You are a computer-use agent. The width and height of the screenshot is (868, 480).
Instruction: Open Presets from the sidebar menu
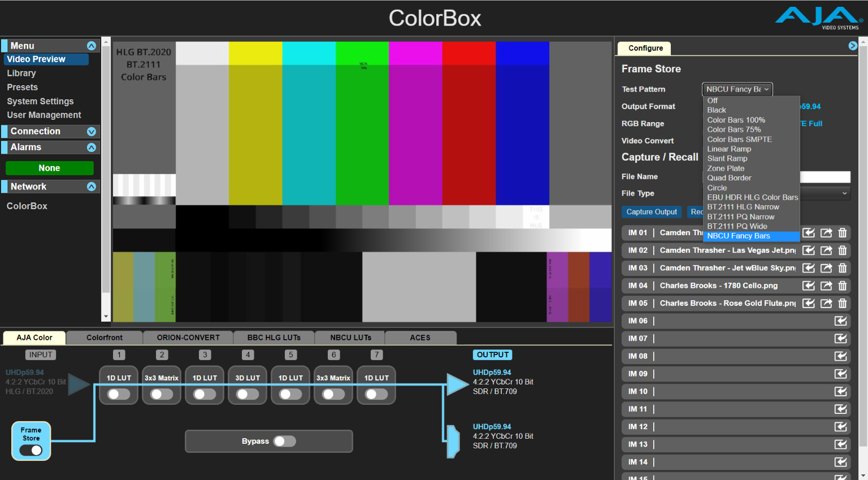point(23,87)
